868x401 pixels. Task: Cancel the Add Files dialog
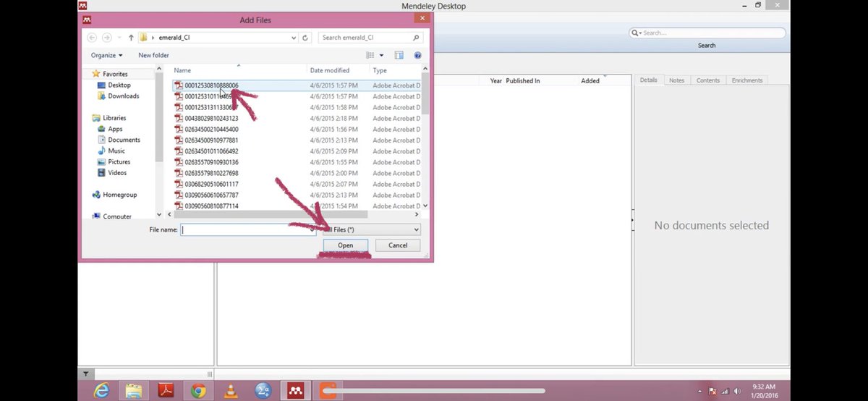[398, 245]
